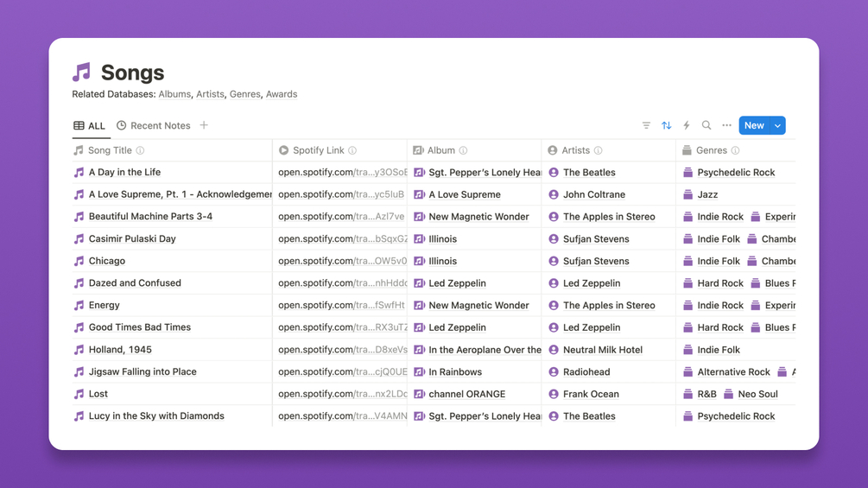Image resolution: width=868 pixels, height=488 pixels.
Task: Open Indie Folk genre in Holland, 1945 row
Action: tap(719, 350)
